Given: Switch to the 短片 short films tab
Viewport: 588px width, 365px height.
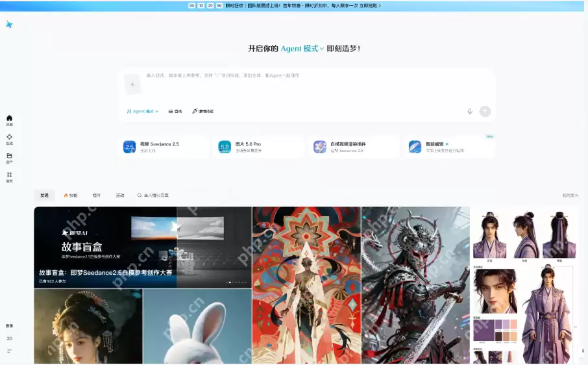Looking at the screenshot, I should click(x=96, y=195).
